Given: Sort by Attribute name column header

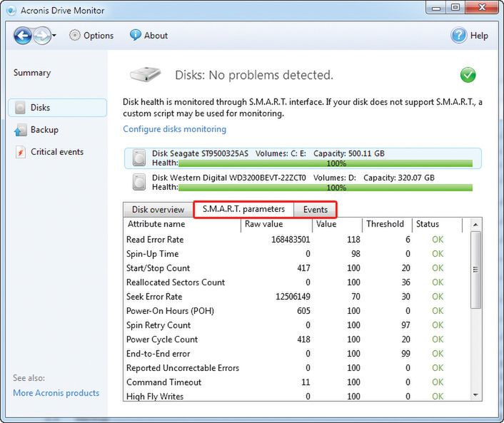Looking at the screenshot, I should [182, 224].
